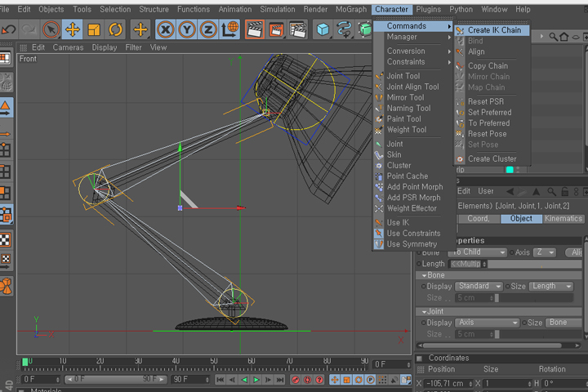Open Joint Size Bone dropdown
This screenshot has height=392, width=588.
tap(563, 323)
